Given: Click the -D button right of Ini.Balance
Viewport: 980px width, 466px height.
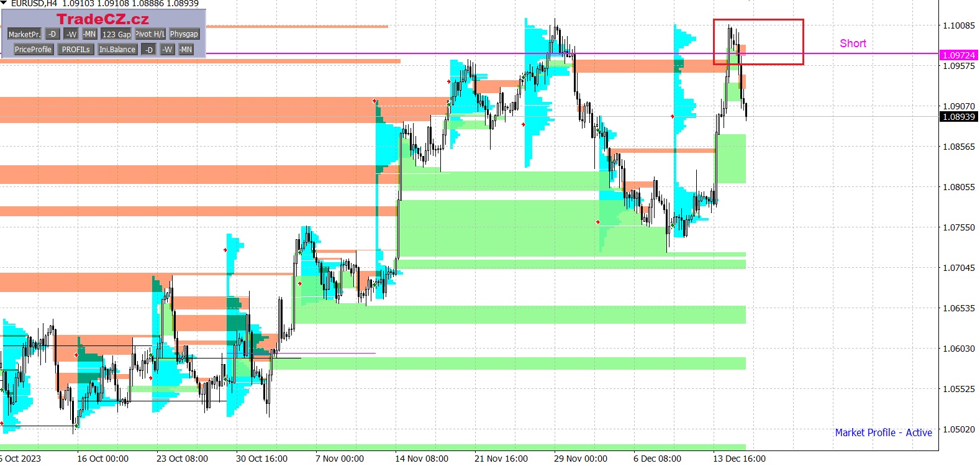Looking at the screenshot, I should point(148,50).
